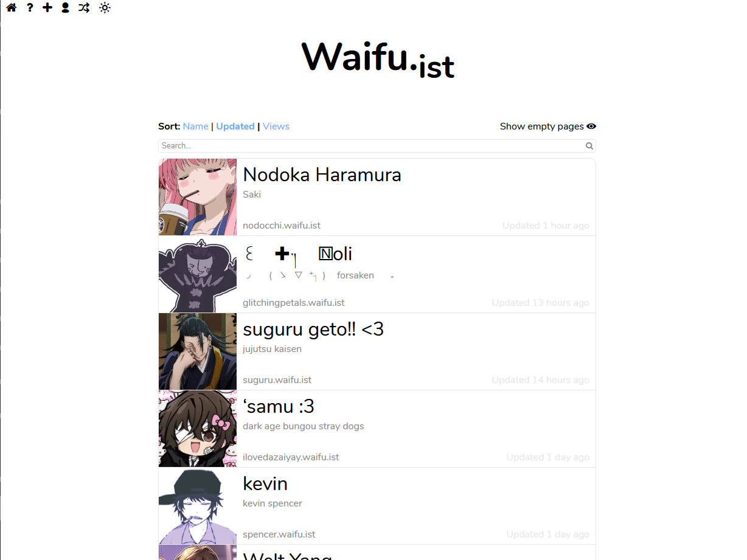Click the suguru geto thumbnail image
This screenshot has height=560, width=747.
click(x=198, y=351)
